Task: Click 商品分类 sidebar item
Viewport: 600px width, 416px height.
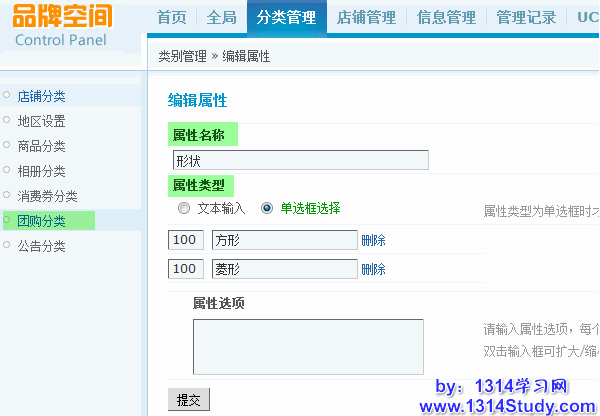Action: click(x=41, y=146)
